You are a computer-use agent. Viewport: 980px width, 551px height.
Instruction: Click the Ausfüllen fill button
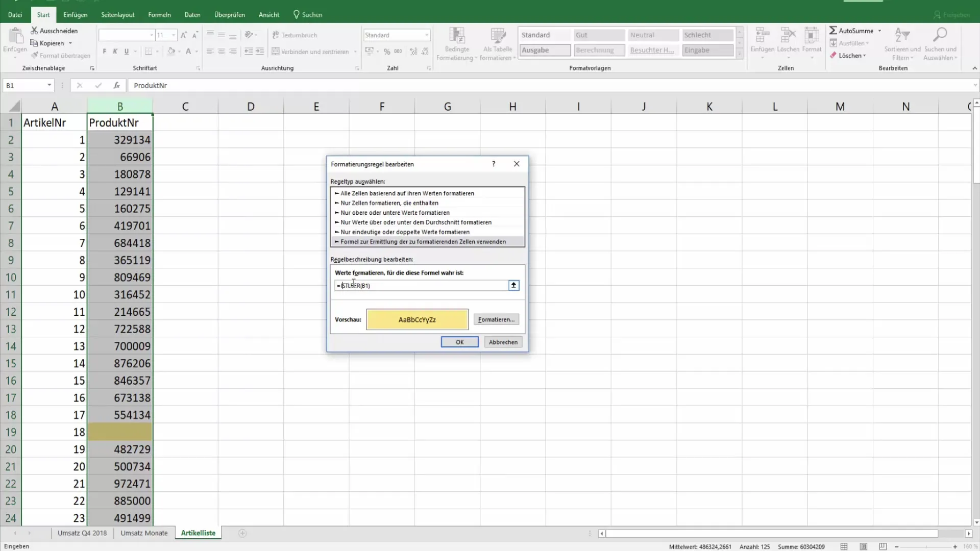(x=848, y=43)
